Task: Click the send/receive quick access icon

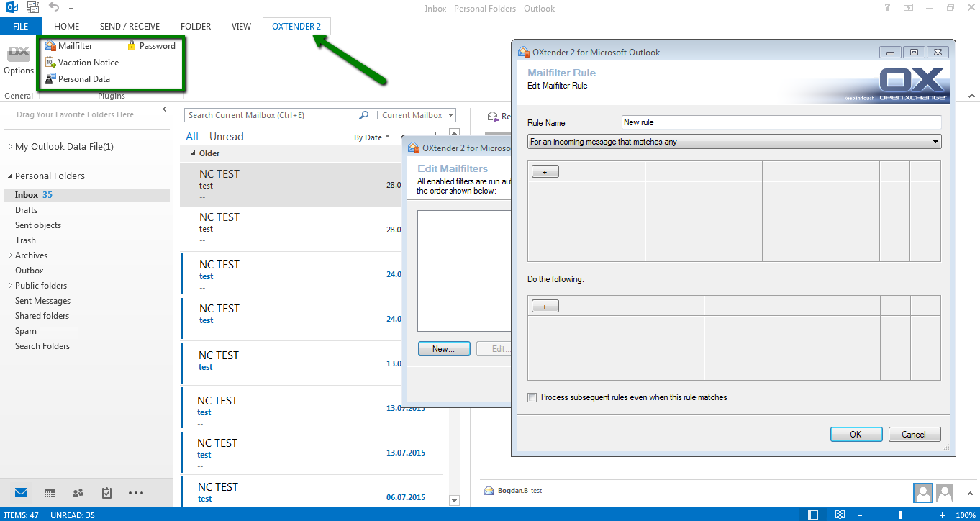Action: tap(32, 7)
